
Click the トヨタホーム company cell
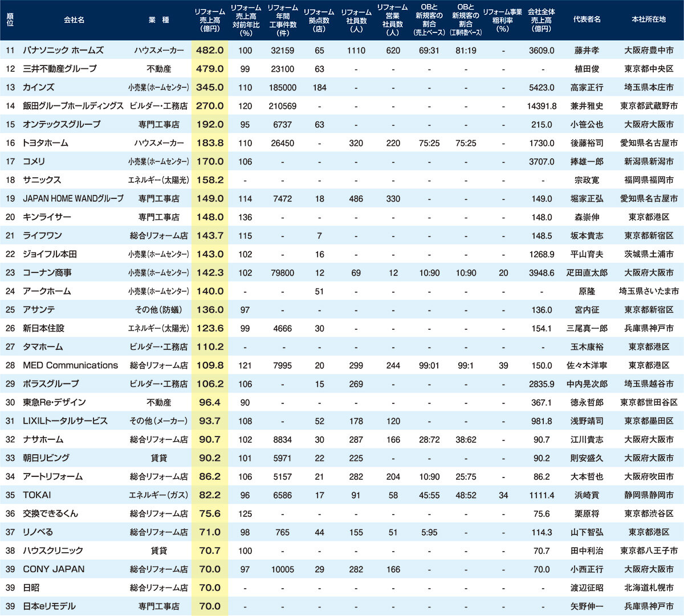tap(46, 143)
